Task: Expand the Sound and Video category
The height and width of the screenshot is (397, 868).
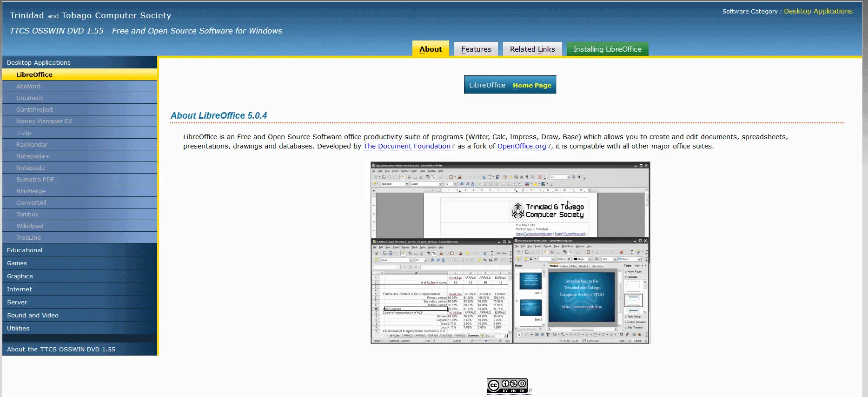Action: 33,316
